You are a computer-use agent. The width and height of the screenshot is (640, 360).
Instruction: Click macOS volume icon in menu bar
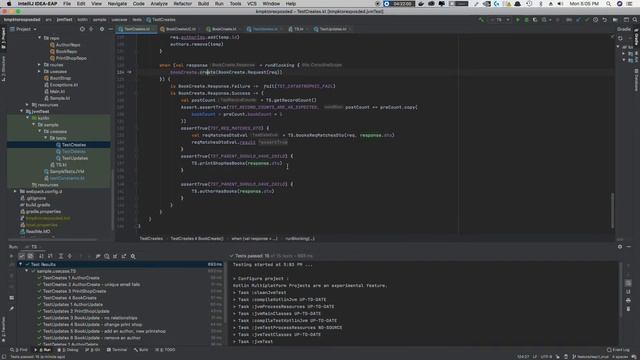(x=560, y=3)
